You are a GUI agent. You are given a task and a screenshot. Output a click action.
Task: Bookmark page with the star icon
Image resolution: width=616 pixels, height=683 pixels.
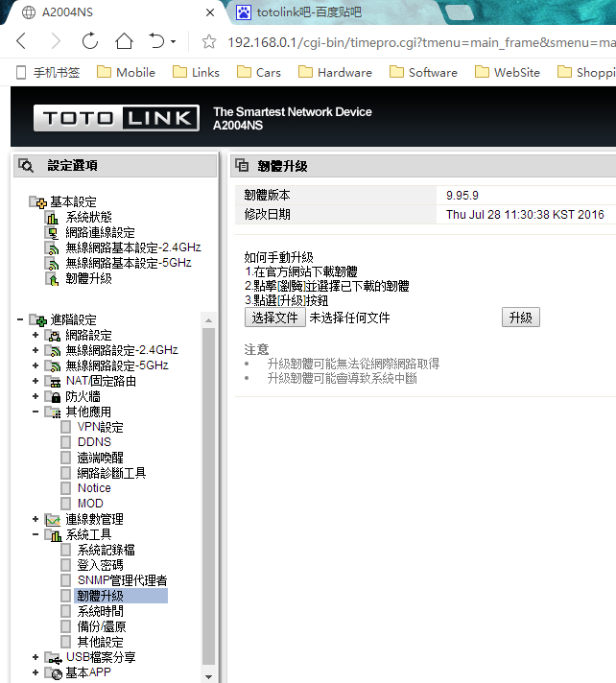(x=209, y=42)
